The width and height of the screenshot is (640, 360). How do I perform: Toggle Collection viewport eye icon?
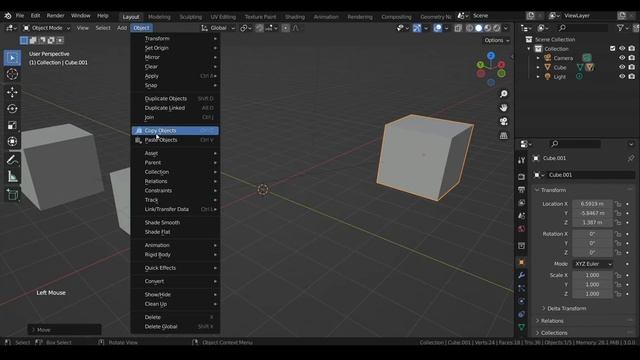click(622, 49)
